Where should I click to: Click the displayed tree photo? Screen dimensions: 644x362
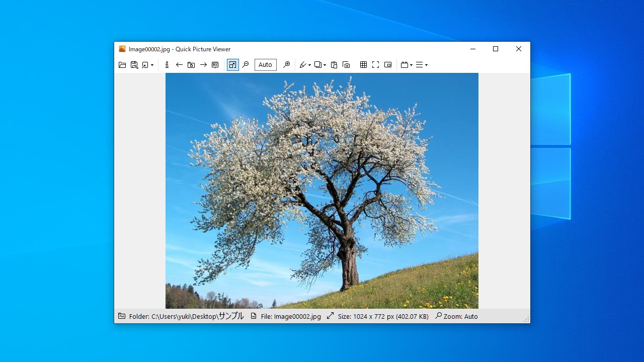(x=322, y=191)
